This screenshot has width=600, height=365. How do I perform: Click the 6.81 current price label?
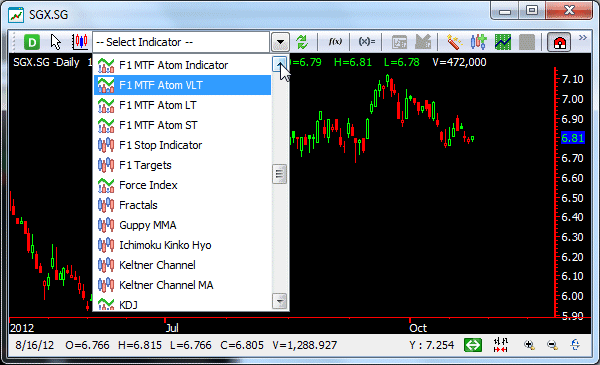click(573, 138)
